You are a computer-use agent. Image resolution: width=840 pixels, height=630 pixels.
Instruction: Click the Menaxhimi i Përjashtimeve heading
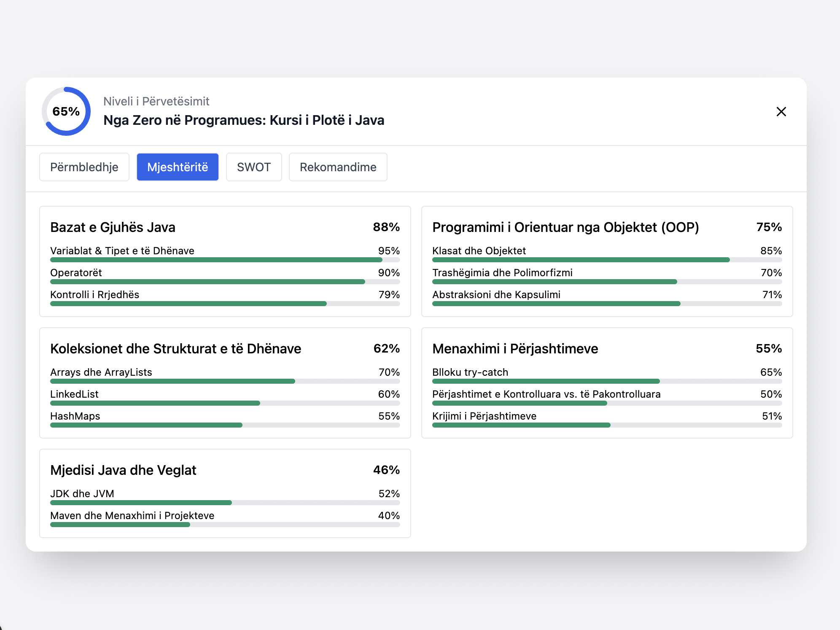(x=515, y=349)
